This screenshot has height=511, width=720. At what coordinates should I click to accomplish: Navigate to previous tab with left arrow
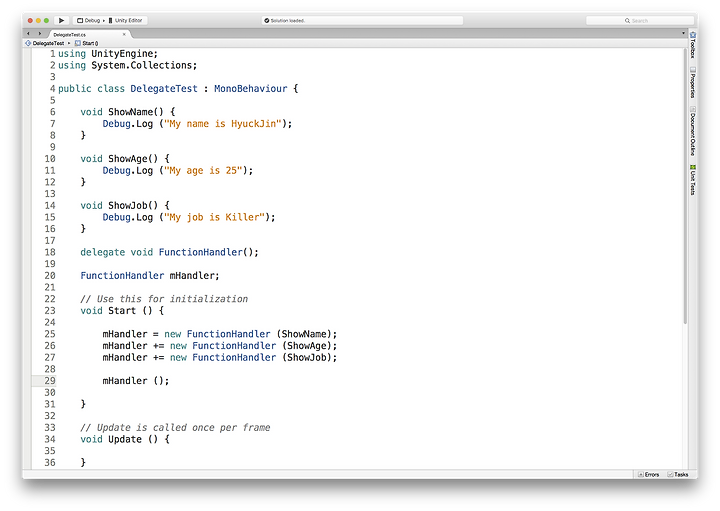(x=28, y=34)
